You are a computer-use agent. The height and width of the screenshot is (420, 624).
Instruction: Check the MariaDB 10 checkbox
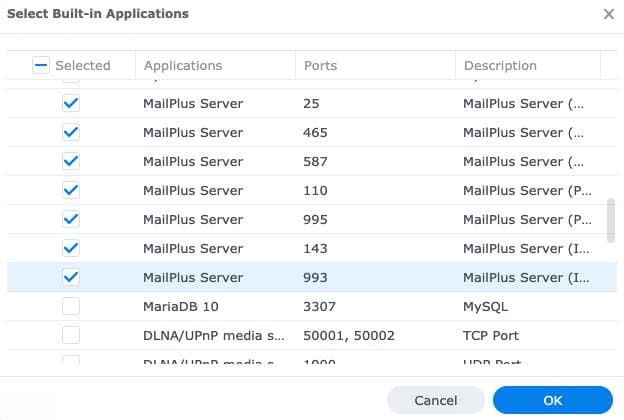(x=71, y=307)
